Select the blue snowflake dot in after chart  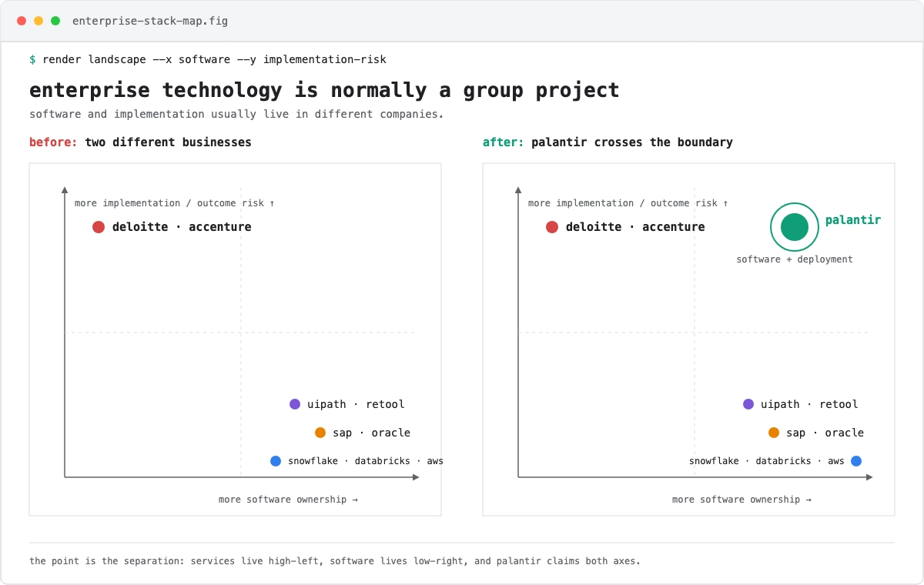[856, 461]
